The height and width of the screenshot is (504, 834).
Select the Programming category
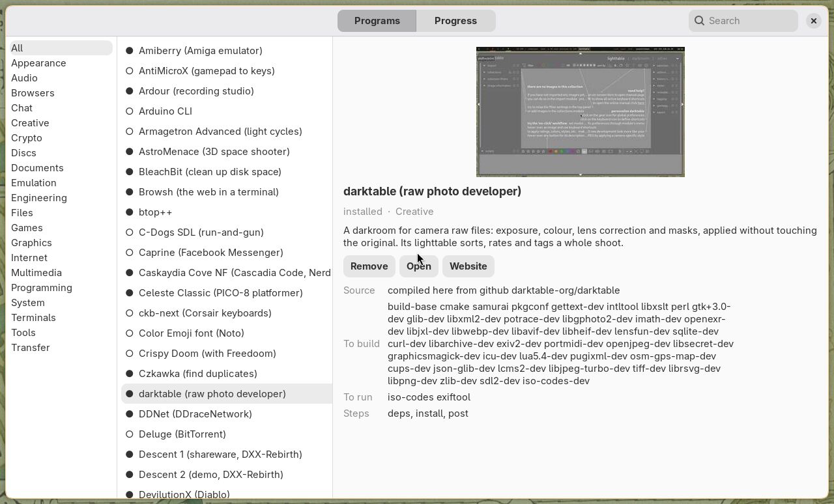(x=61, y=288)
